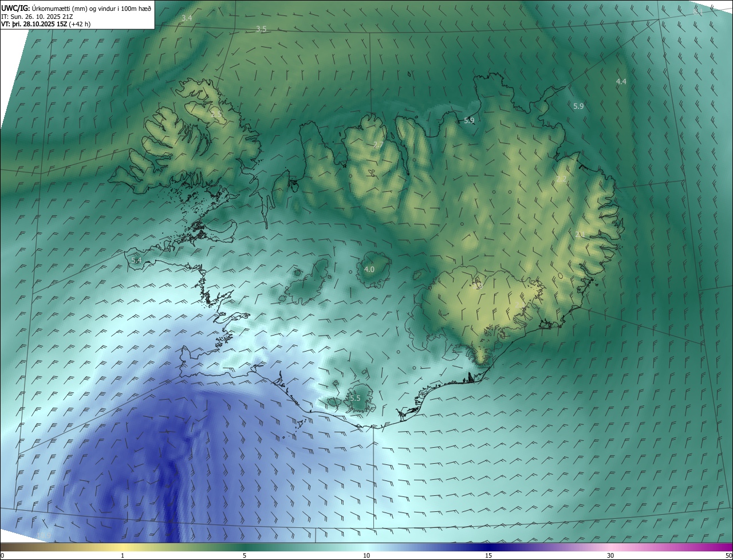Click the color scale tick label 0
This screenshot has width=733, height=560.
2,555
